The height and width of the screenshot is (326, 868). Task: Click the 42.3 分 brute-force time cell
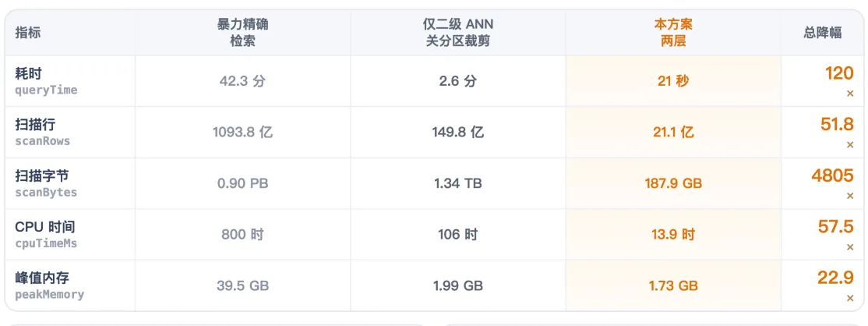pos(242,81)
